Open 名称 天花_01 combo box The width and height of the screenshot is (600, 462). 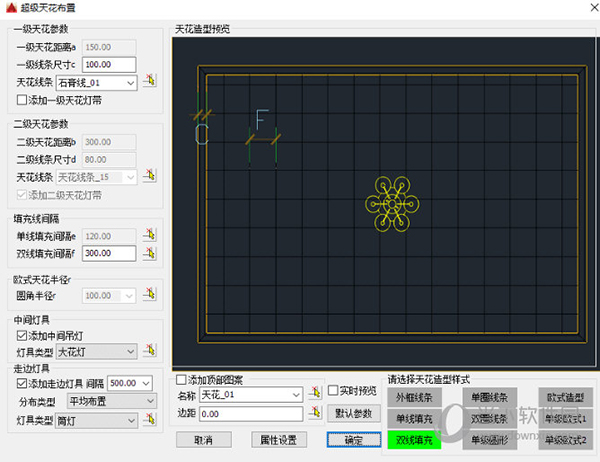[x=296, y=394]
